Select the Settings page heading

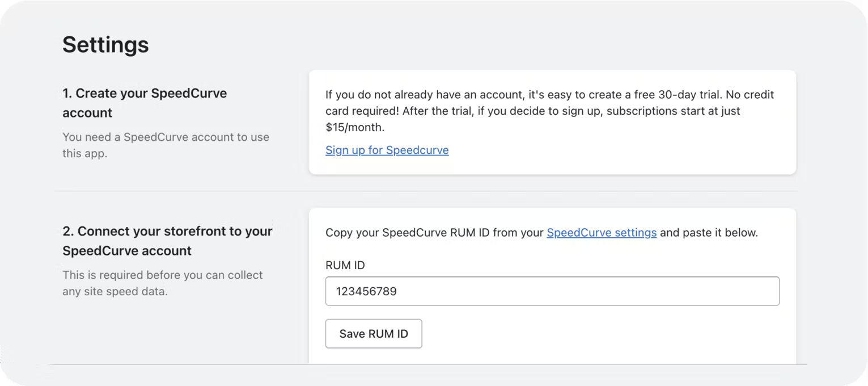tap(105, 44)
